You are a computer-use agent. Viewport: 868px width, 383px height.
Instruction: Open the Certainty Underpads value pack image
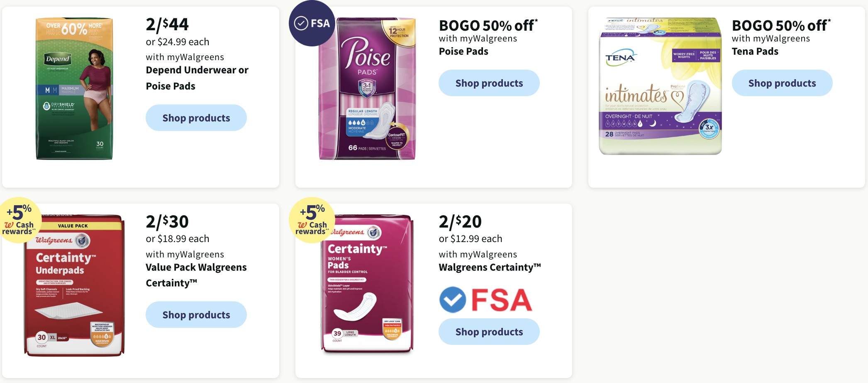[x=74, y=286]
